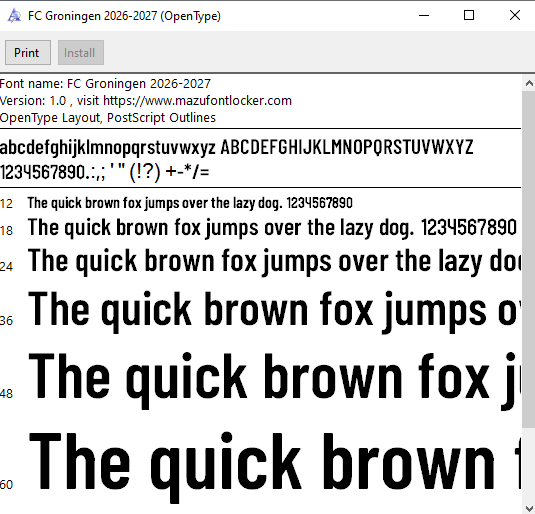Click the scrollbar down arrow
The width and height of the screenshot is (535, 514).
click(x=529, y=507)
